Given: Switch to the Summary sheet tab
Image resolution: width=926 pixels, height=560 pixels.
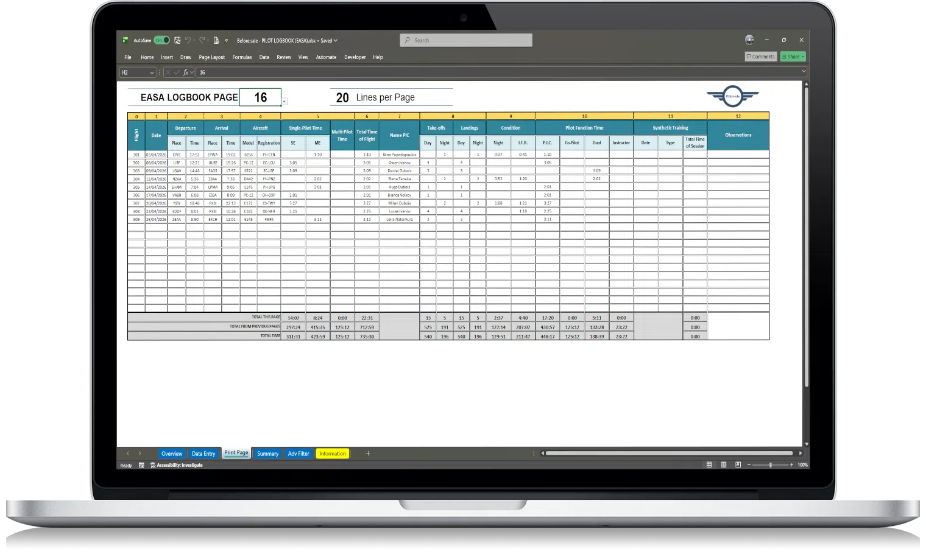Looking at the screenshot, I should [x=267, y=453].
